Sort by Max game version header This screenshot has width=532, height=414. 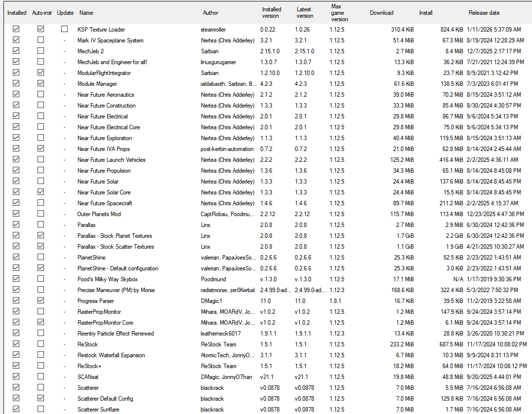pos(339,13)
